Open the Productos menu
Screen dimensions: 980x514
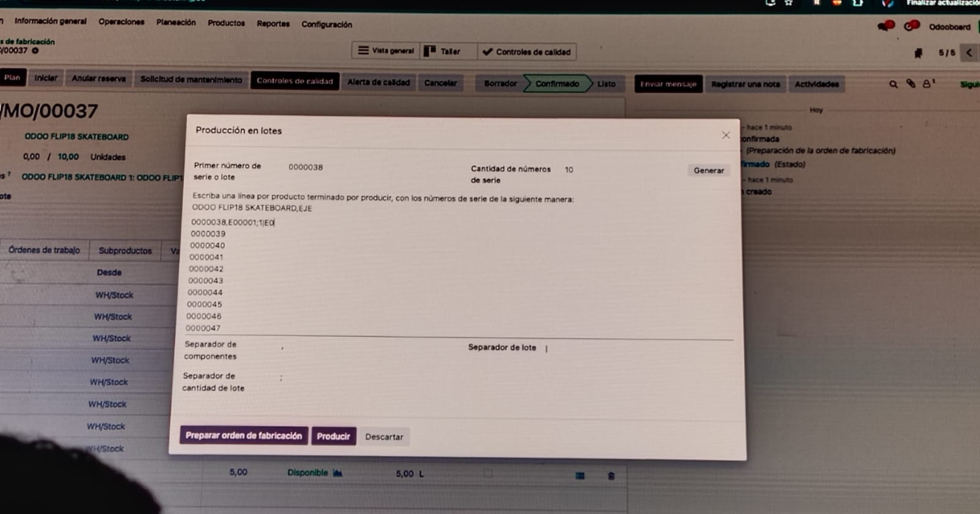(226, 24)
